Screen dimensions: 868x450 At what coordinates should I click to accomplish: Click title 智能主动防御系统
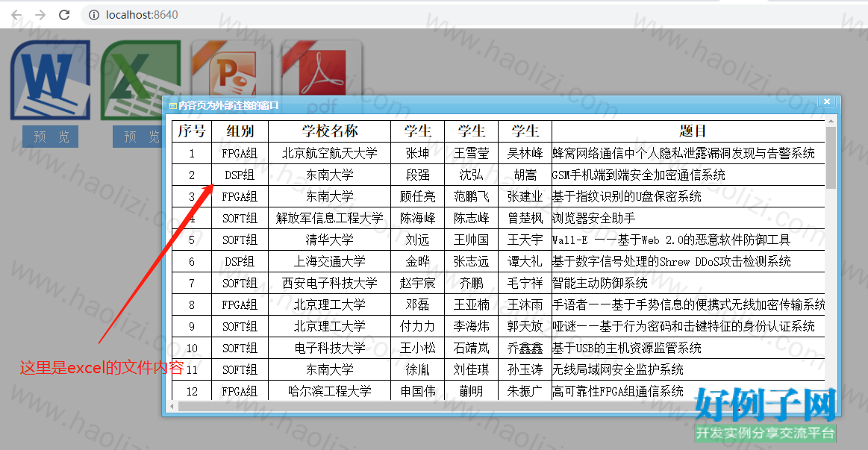point(600,283)
